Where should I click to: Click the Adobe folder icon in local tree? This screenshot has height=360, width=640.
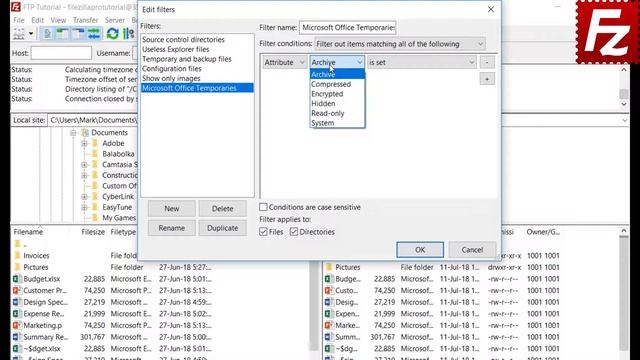(x=95, y=143)
